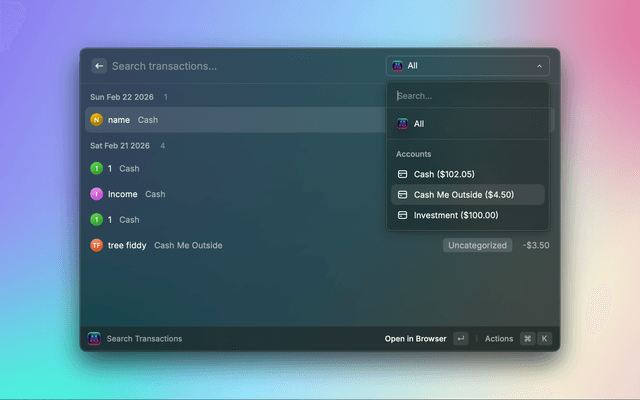Click the back arrow button

[x=99, y=66]
